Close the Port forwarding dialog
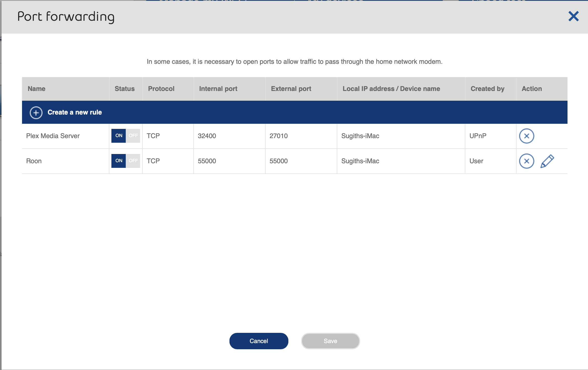This screenshot has width=588, height=370. 573,16
